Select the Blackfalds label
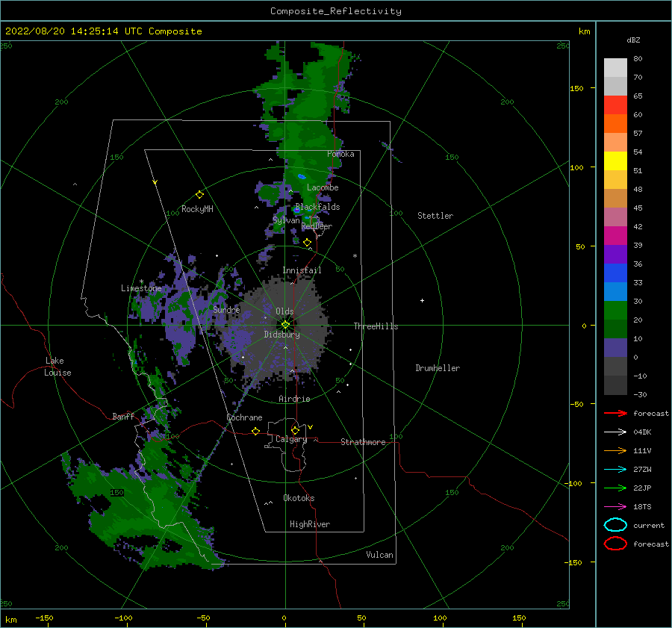This screenshot has width=672, height=628. tap(317, 207)
